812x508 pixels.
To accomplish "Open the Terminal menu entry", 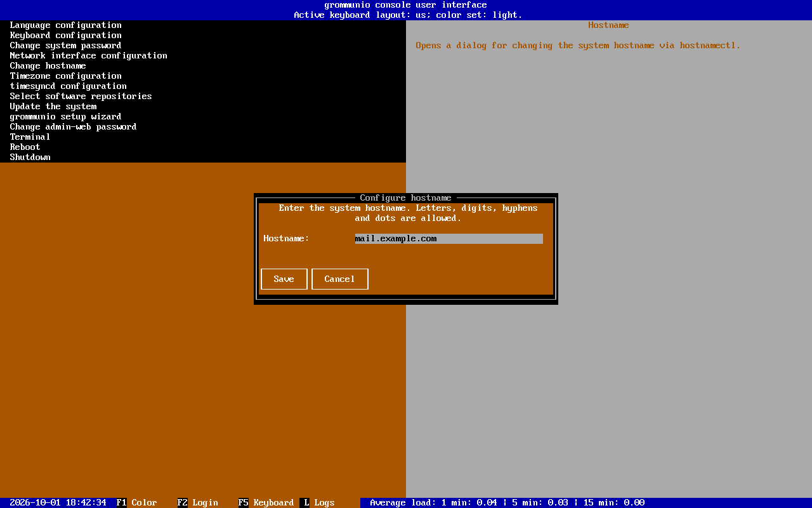I will click(30, 137).
